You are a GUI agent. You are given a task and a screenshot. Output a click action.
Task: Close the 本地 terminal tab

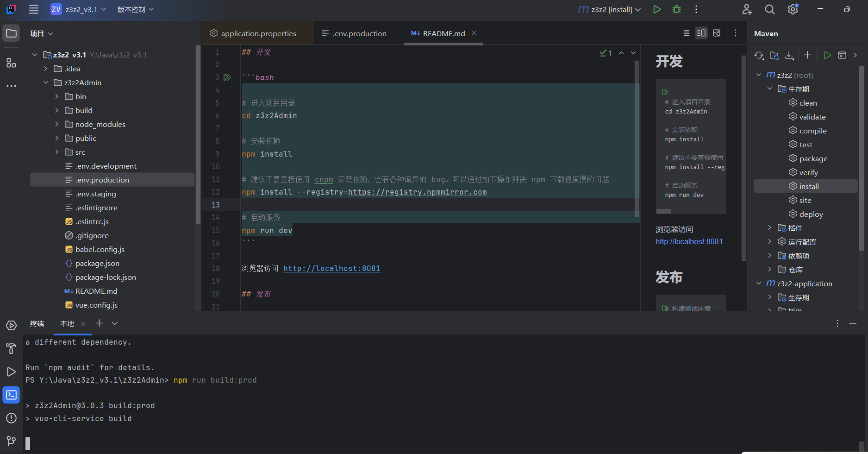(x=83, y=324)
